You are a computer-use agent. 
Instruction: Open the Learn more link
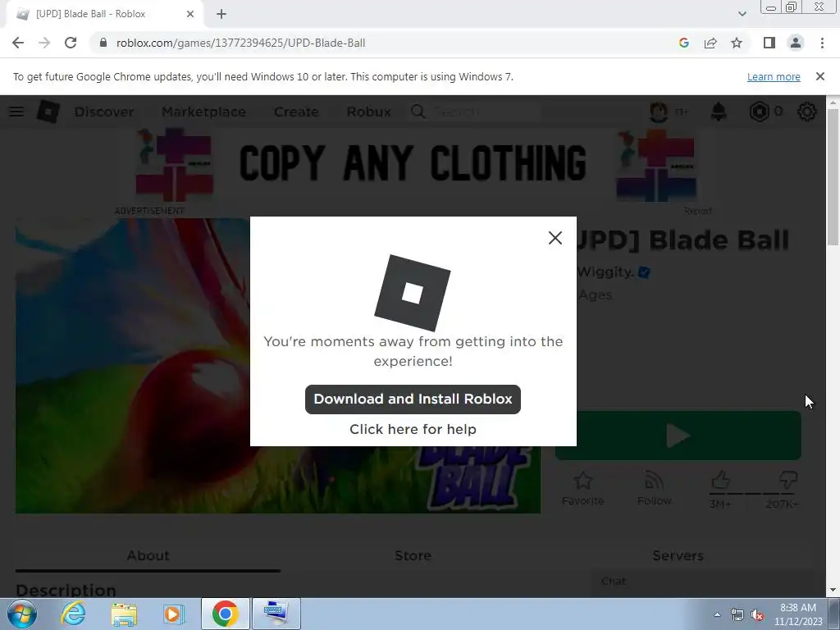pyautogui.click(x=774, y=76)
